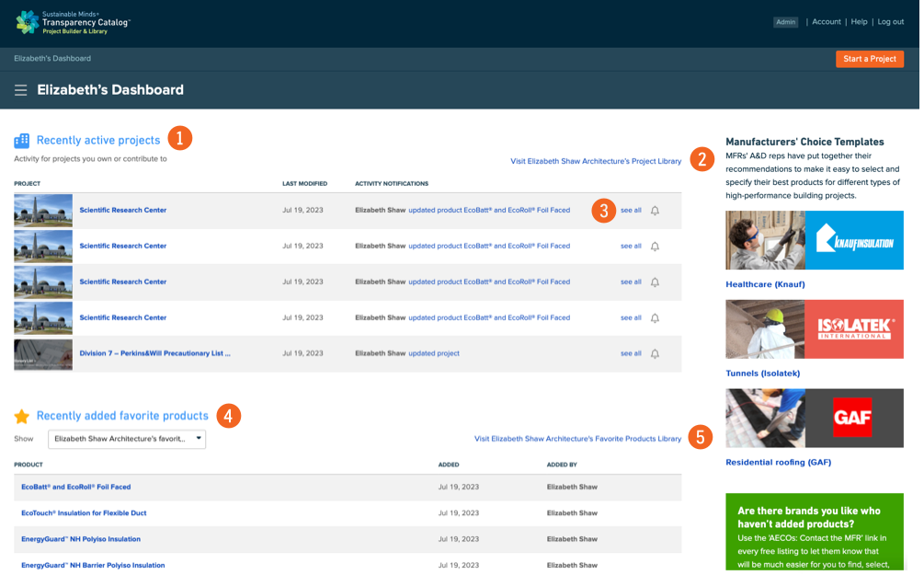Click the star icon by Recently added favorite products

(x=22, y=417)
